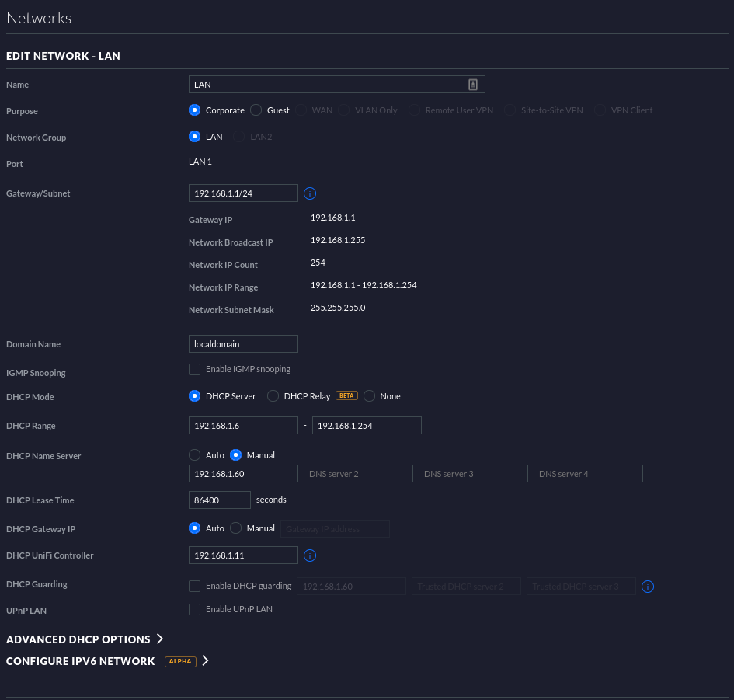
Task: Click the Domain Name field
Action: click(243, 344)
